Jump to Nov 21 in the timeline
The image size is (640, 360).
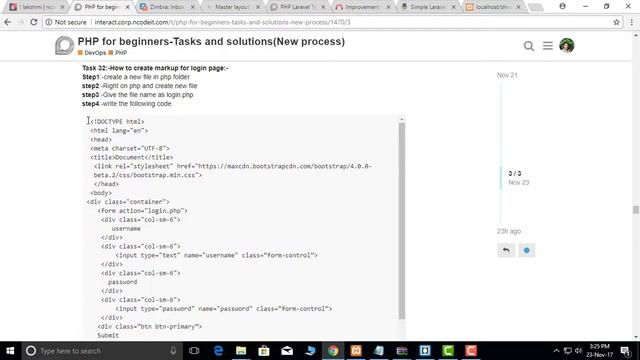pyautogui.click(x=507, y=75)
